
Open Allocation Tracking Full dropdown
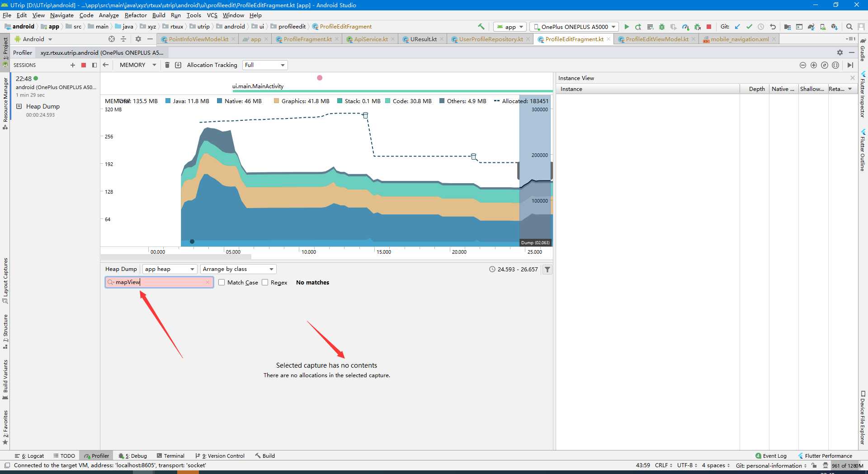click(265, 65)
